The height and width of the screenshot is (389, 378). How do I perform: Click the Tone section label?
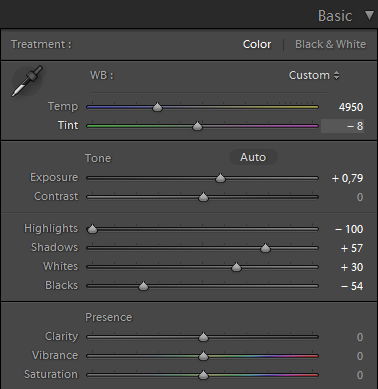tap(98, 158)
